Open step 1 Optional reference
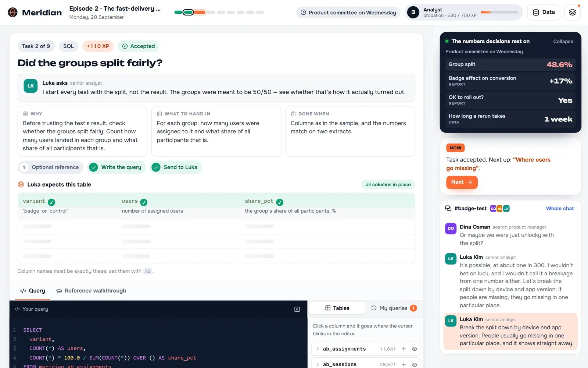This screenshot has width=588, height=368. coord(50,167)
